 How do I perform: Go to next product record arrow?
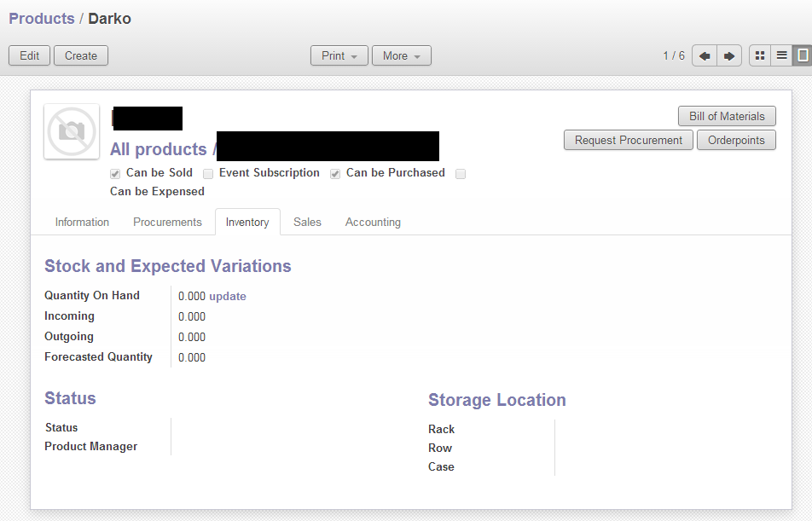pyautogui.click(x=729, y=56)
